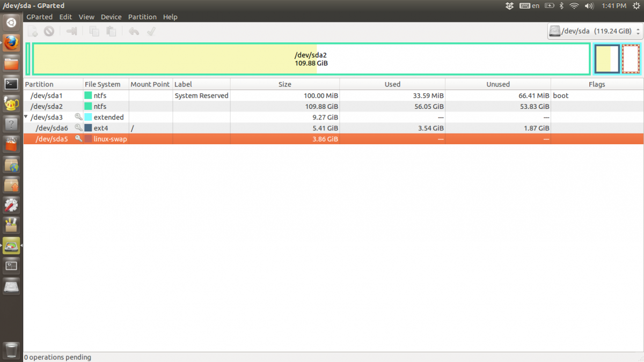Open the package box with globe icon
This screenshot has width=644, height=362.
click(11, 165)
